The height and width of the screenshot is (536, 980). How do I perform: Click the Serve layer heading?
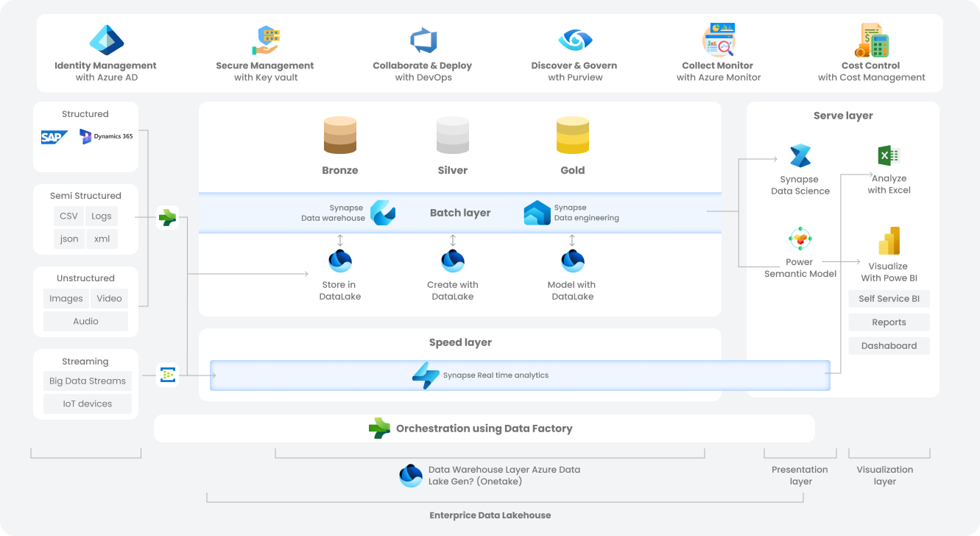[843, 116]
